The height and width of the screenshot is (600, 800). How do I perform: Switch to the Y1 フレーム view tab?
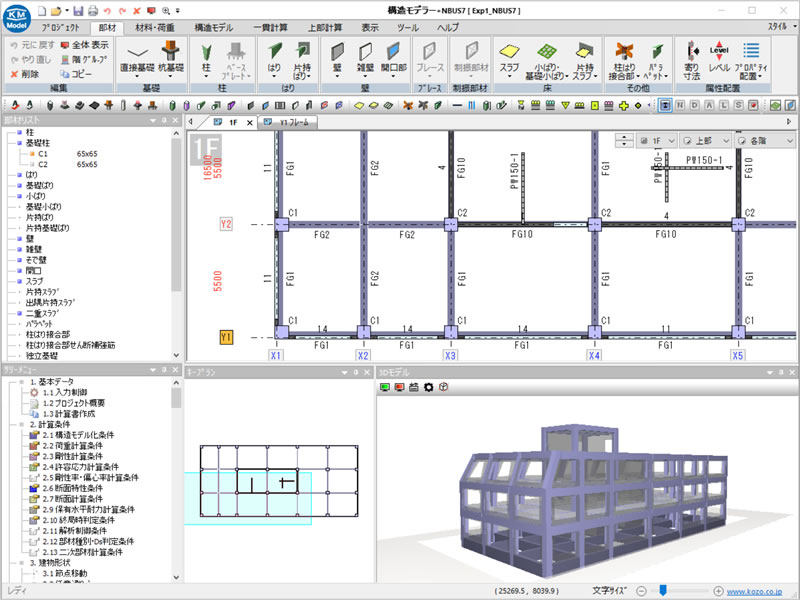[293, 122]
